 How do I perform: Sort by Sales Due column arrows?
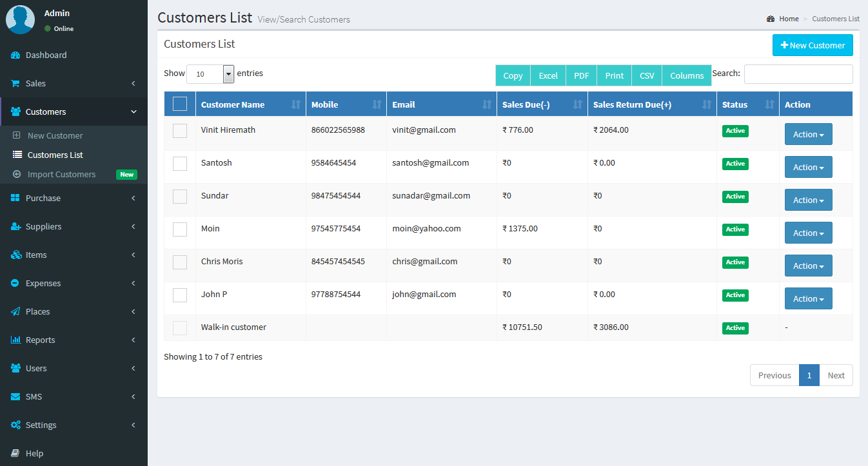click(x=578, y=104)
